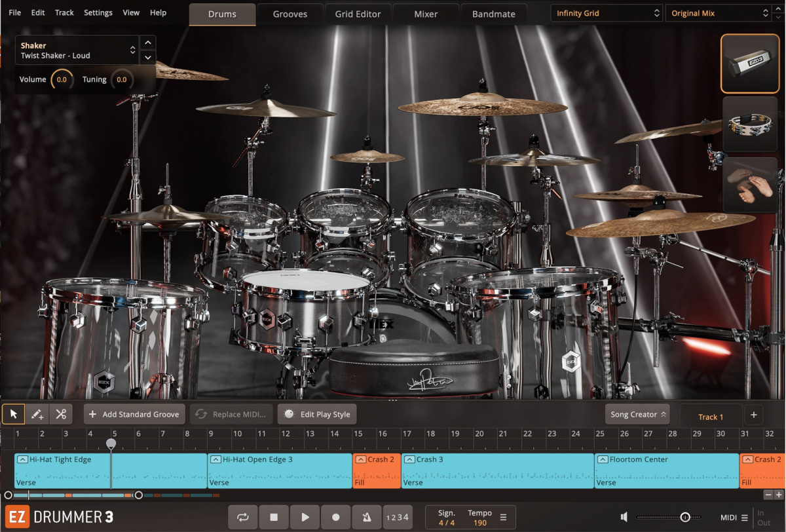This screenshot has height=532, width=786.
Task: Collapse the Song Creator panel
Action: pos(663,414)
